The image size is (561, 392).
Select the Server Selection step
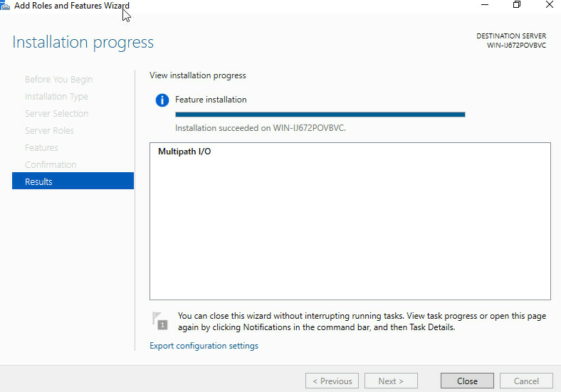tap(56, 113)
